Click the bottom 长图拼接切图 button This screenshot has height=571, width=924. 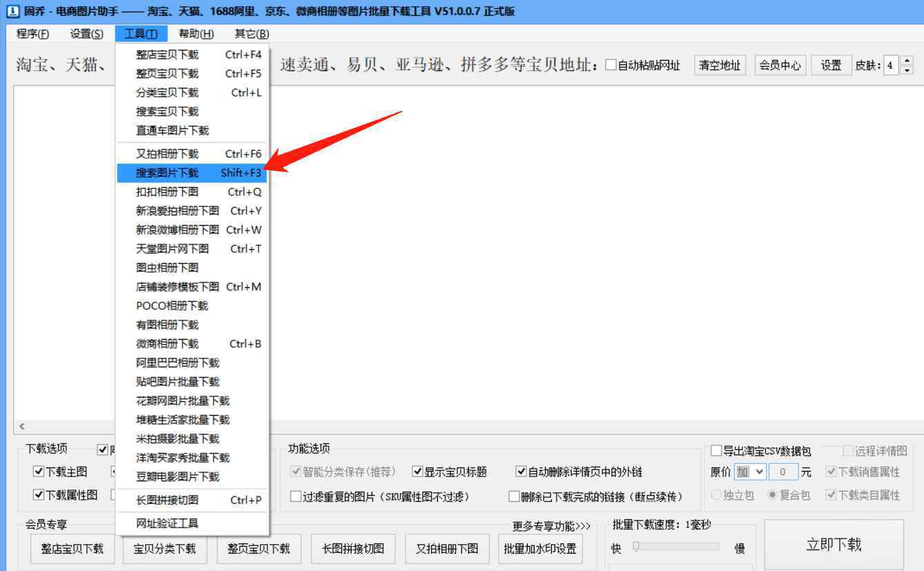[353, 549]
